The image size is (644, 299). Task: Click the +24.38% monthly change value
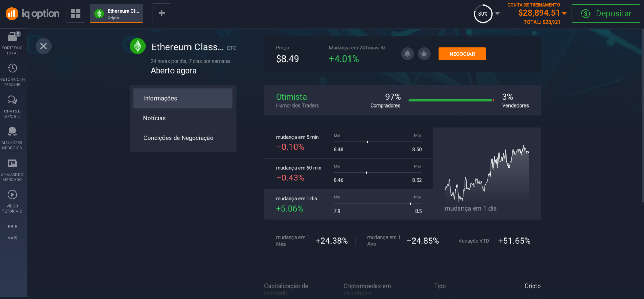pos(332,241)
